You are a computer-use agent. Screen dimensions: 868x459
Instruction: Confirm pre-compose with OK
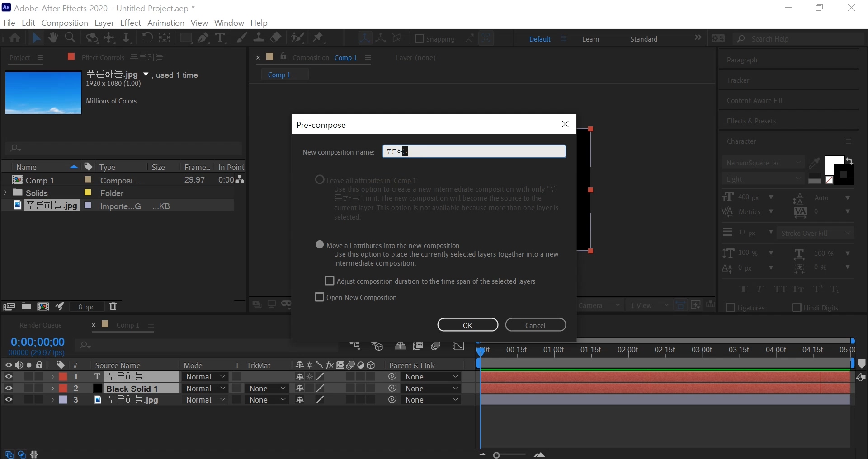click(x=468, y=325)
